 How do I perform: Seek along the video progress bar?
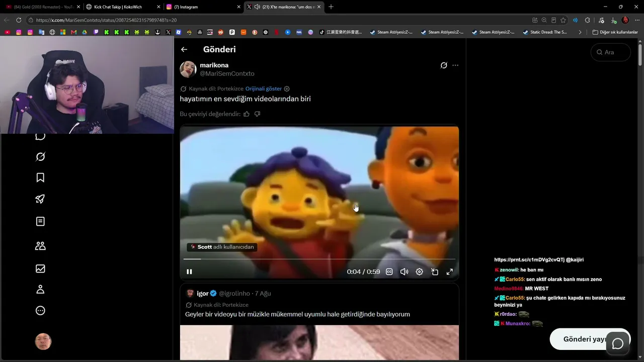[319, 259]
